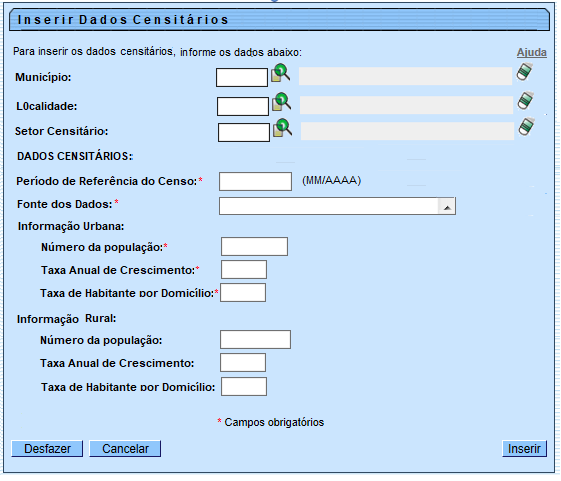Expand the Fonte dos Dados dropdown arrow
This screenshot has width=561, height=481.
[x=447, y=207]
